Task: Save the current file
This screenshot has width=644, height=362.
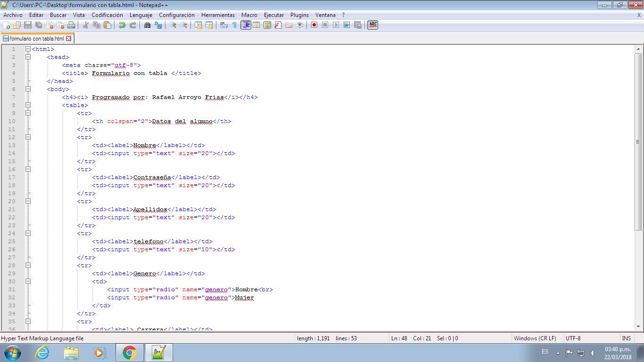Action: point(28,25)
